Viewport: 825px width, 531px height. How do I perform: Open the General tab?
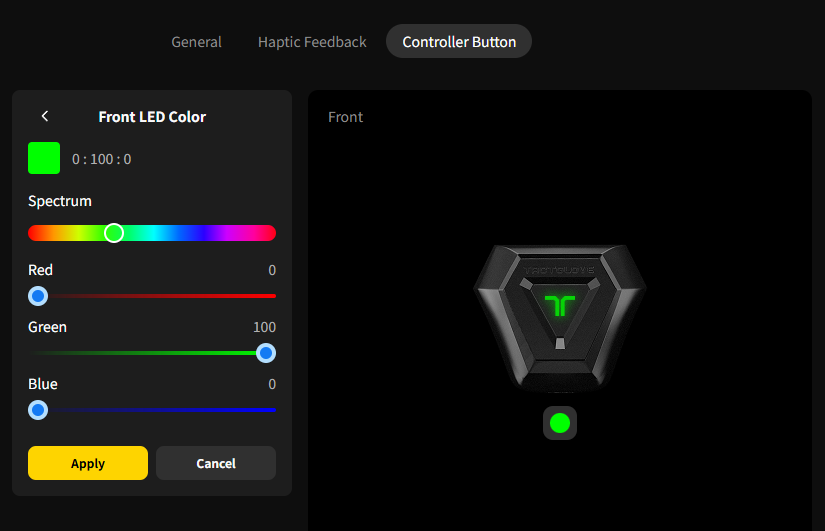tap(196, 42)
